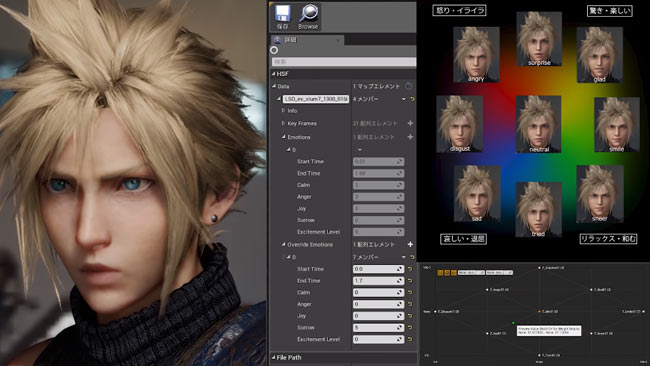Image resolution: width=650 pixels, height=366 pixels.
Task: Click Override Emotions End Time field 1.7
Action: pos(378,281)
